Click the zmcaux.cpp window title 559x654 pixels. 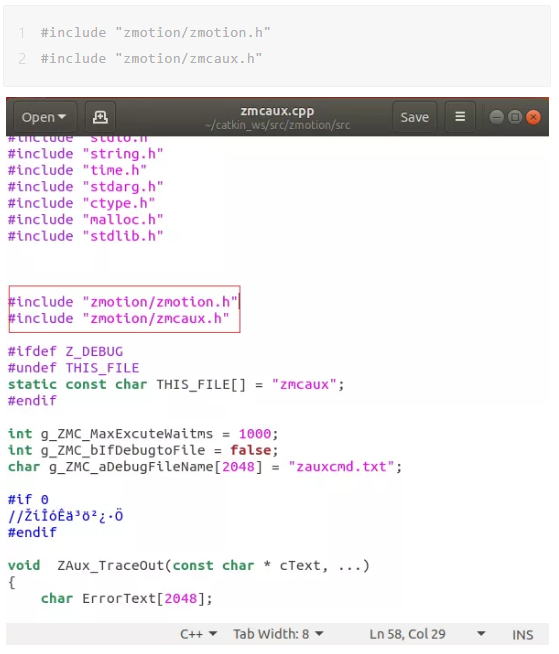(x=277, y=111)
